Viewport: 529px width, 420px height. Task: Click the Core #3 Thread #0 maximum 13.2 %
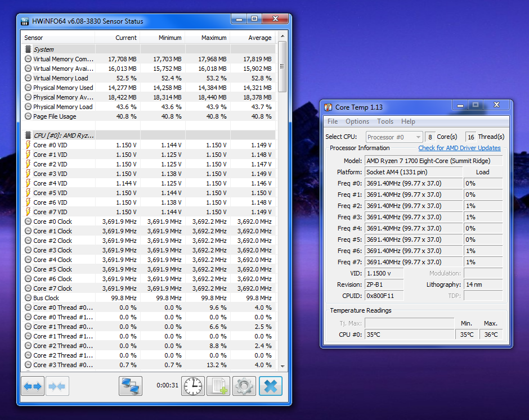[216, 365]
